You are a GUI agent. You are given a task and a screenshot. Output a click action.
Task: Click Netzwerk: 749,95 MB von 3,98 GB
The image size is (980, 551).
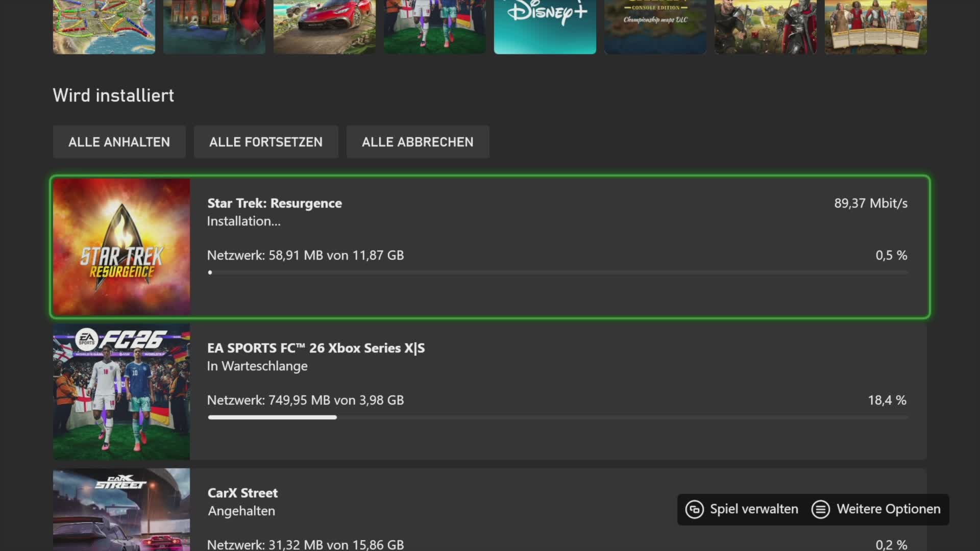[305, 400]
